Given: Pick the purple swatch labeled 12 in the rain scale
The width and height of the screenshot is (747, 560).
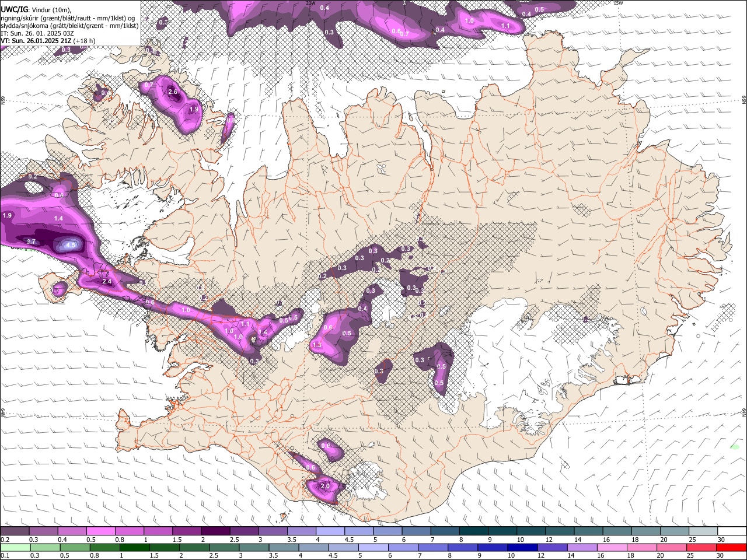Looking at the screenshot, I should (x=553, y=547).
